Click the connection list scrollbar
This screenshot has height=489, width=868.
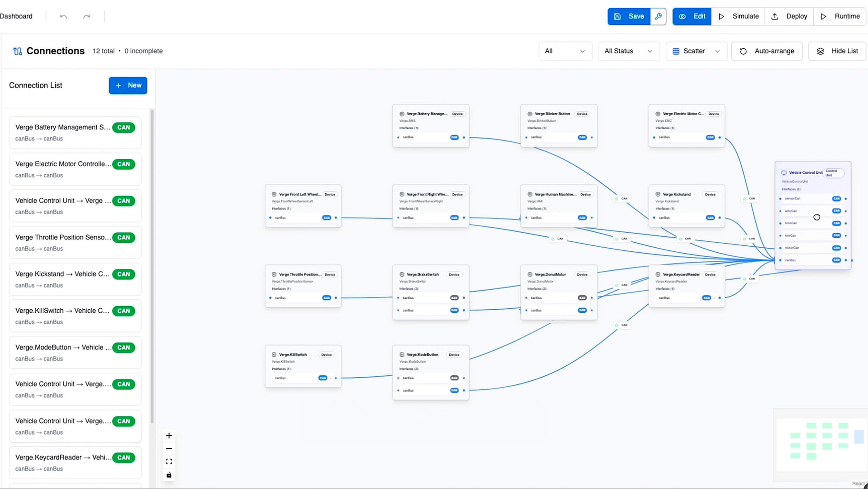pos(152,266)
